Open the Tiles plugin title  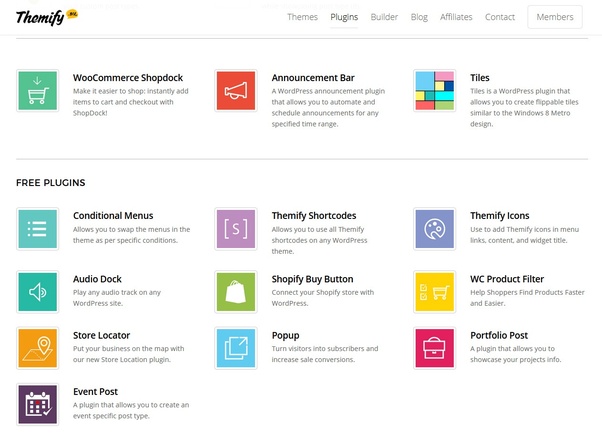coord(480,78)
